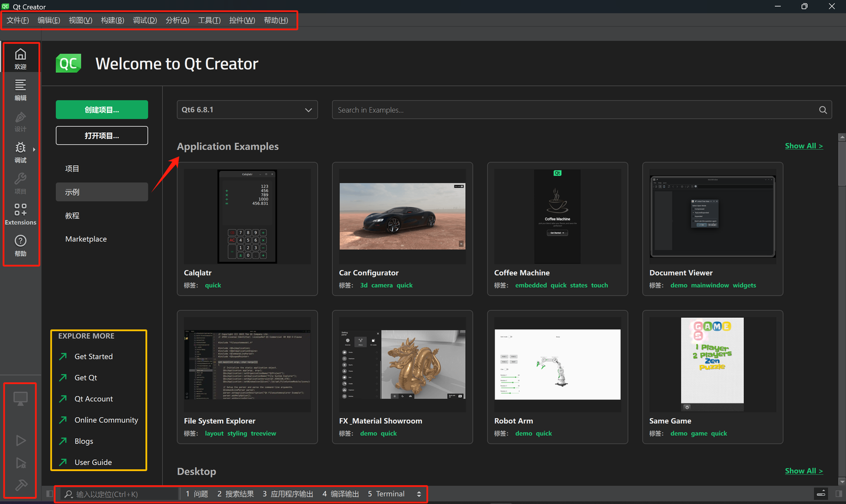Image resolution: width=846 pixels, height=504 pixels.
Task: Click the Build hammer icon
Action: [x=21, y=485]
